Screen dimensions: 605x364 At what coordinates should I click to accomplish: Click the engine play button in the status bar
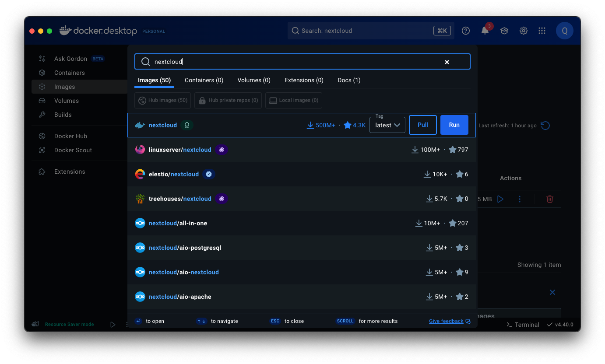tap(113, 325)
